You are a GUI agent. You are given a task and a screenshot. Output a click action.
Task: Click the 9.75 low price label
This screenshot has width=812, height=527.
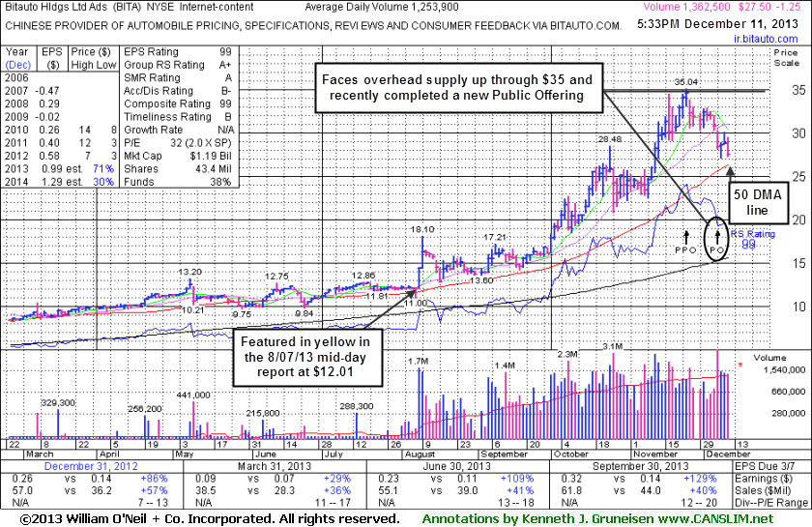pyautogui.click(x=242, y=314)
